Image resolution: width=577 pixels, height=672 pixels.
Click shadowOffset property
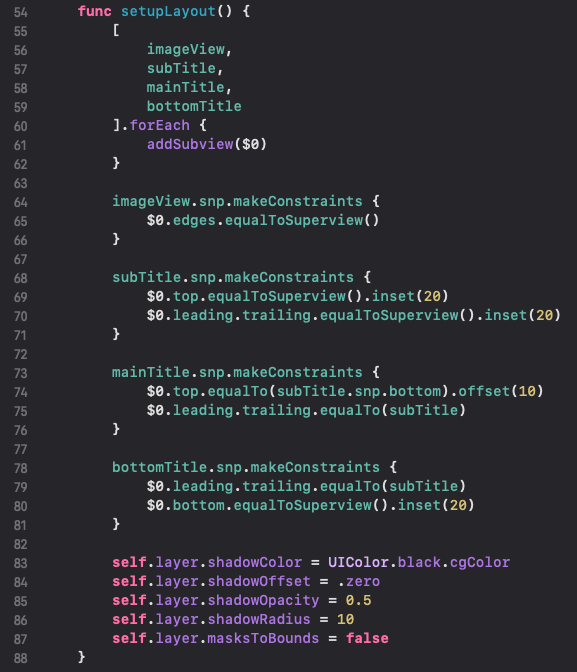click(259, 582)
